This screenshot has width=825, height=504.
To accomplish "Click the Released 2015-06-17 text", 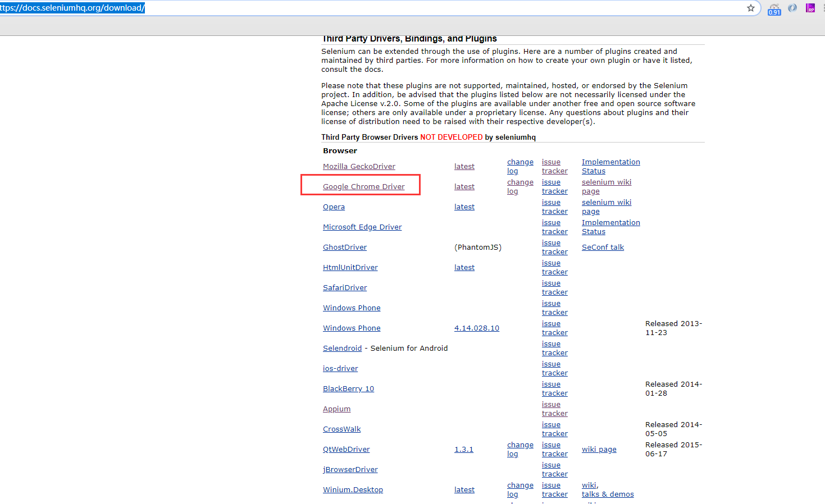I will 673,449.
